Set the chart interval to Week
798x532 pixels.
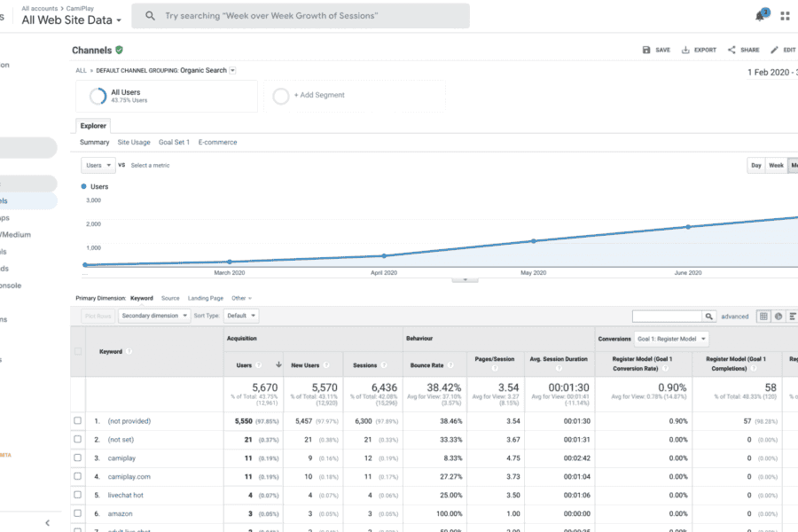(x=775, y=166)
